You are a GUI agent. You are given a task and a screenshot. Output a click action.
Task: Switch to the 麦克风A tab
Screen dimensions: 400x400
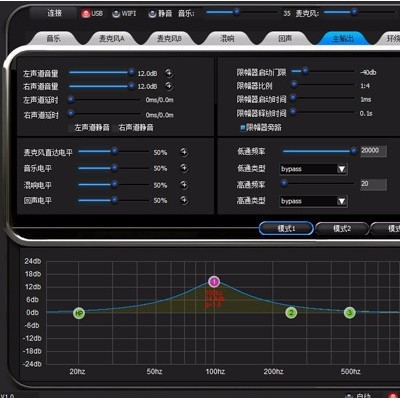112,39
